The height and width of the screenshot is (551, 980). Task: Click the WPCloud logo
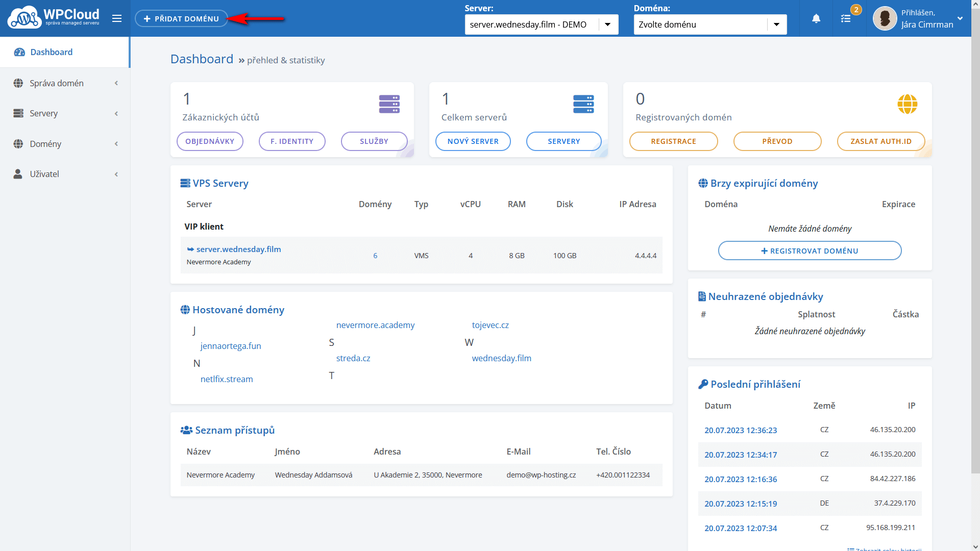pyautogui.click(x=54, y=18)
